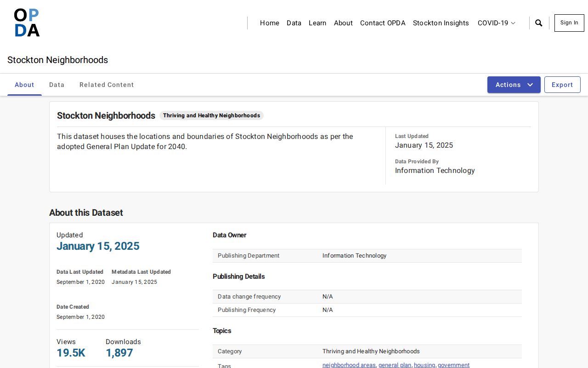Click the Export button

click(562, 85)
